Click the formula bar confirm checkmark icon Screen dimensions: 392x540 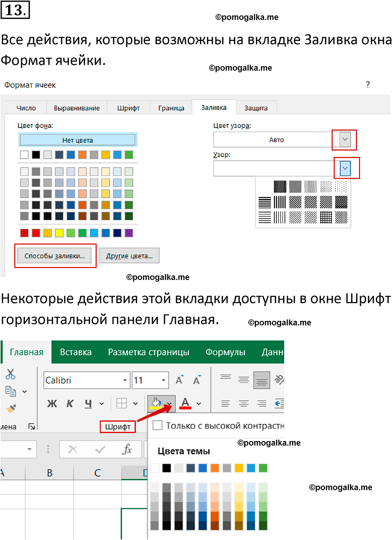point(100,450)
